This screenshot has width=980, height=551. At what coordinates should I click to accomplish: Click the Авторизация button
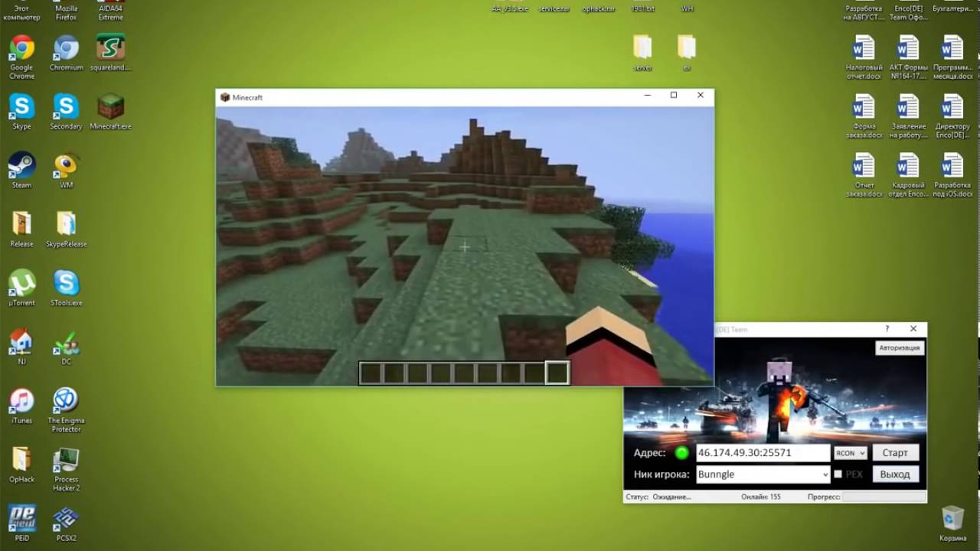tap(900, 347)
